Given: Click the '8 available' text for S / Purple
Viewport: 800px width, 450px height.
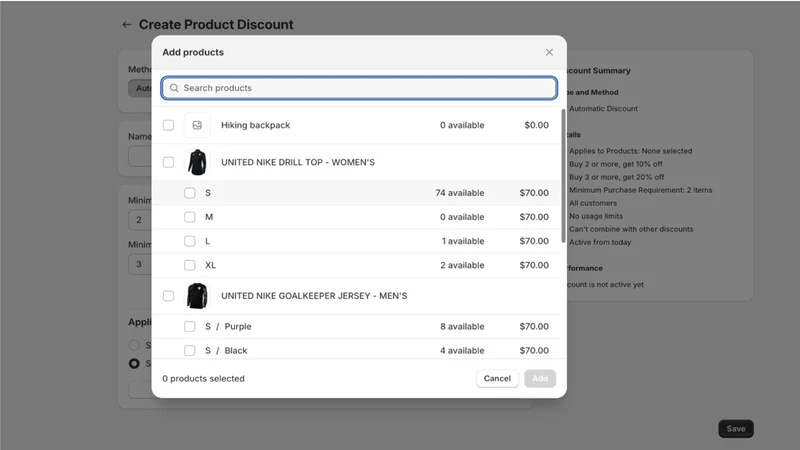Looking at the screenshot, I should [x=462, y=327].
